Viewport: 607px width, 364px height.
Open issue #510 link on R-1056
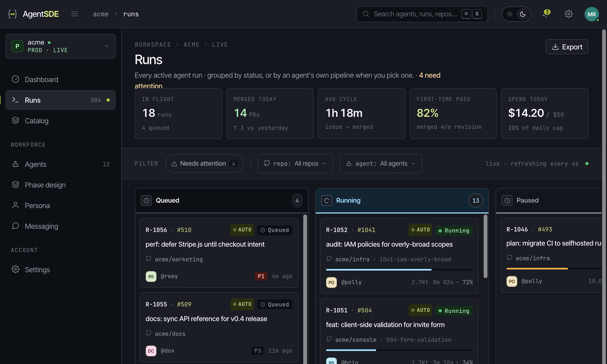point(184,230)
